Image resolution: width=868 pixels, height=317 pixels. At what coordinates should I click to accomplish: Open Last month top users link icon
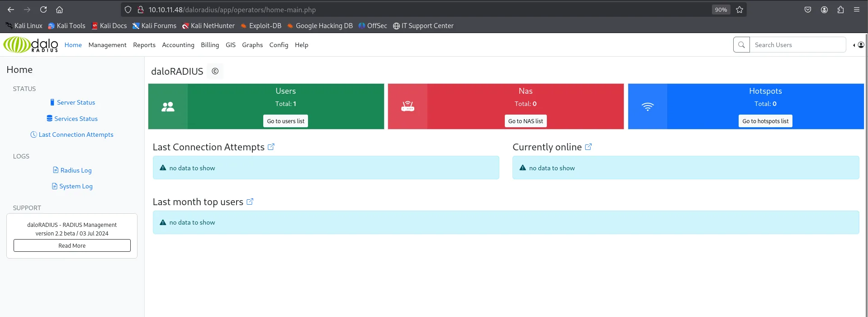pyautogui.click(x=250, y=202)
